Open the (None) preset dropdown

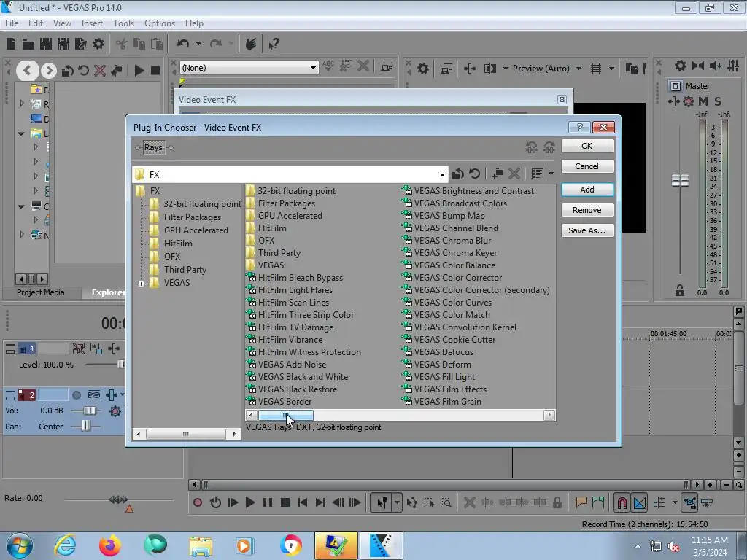313,68
